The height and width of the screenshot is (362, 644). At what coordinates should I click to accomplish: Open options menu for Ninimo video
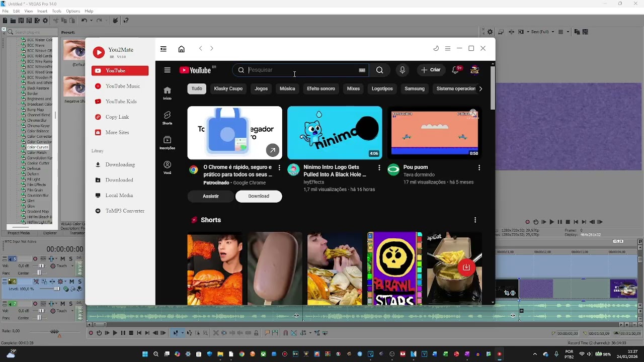(x=379, y=167)
